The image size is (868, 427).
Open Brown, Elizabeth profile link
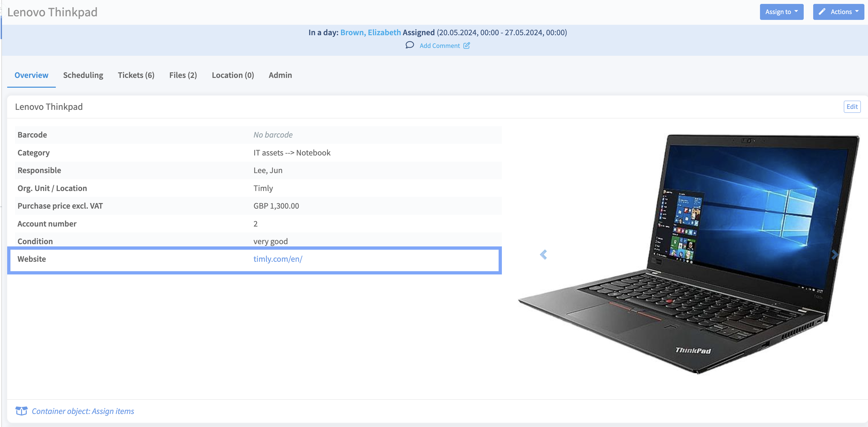pyautogui.click(x=370, y=32)
